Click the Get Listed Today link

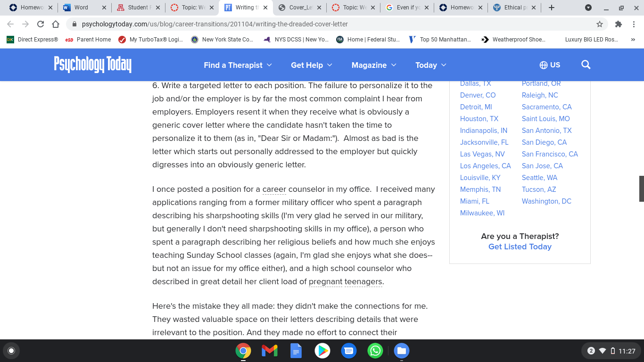(520, 247)
